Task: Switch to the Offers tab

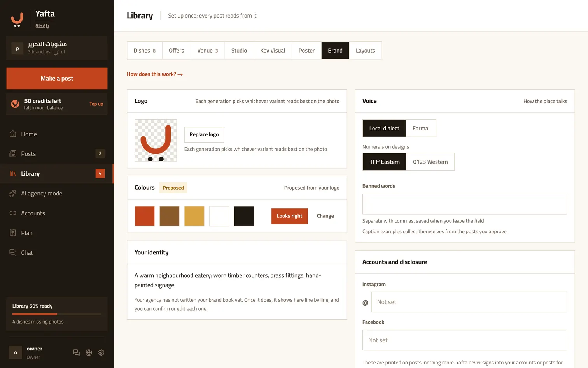Action: click(177, 51)
